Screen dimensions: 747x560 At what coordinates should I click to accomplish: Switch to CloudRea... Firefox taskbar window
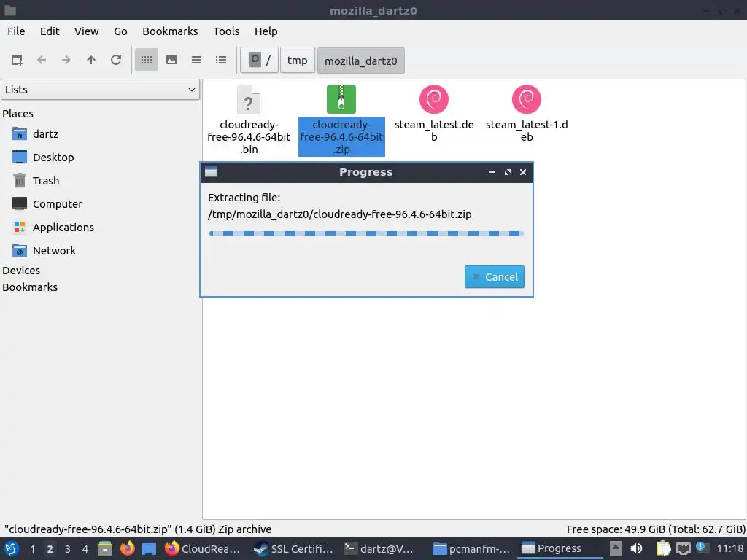(204, 548)
